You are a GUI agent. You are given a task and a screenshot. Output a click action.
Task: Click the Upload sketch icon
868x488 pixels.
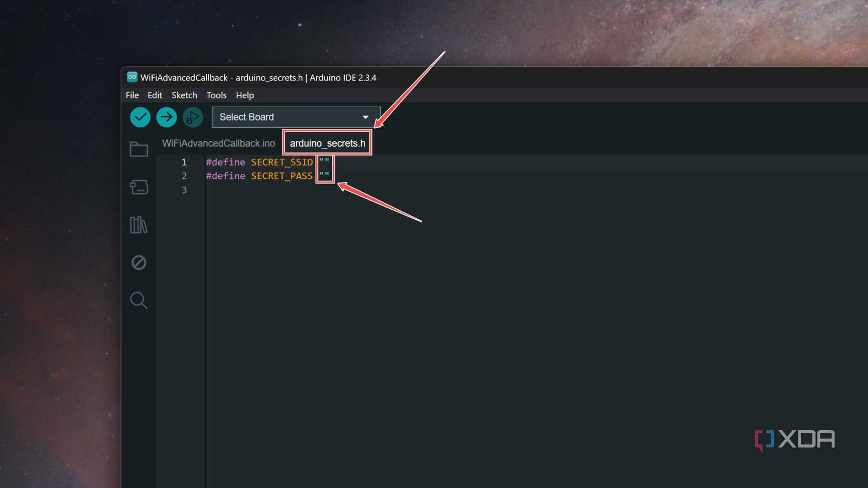click(x=166, y=117)
